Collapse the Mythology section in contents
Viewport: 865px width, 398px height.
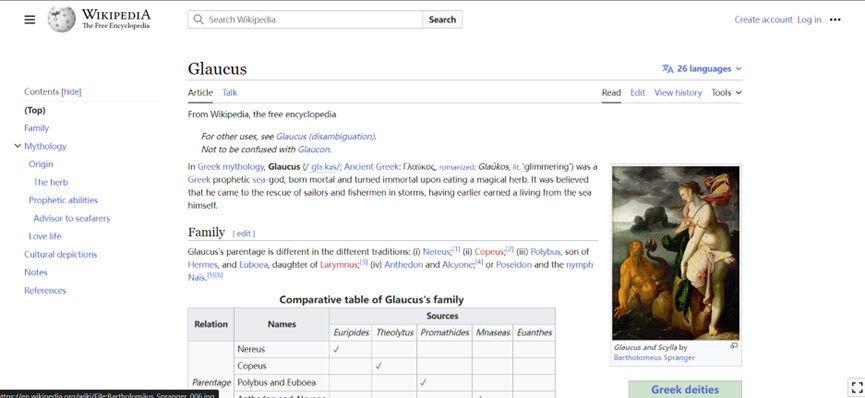point(18,146)
